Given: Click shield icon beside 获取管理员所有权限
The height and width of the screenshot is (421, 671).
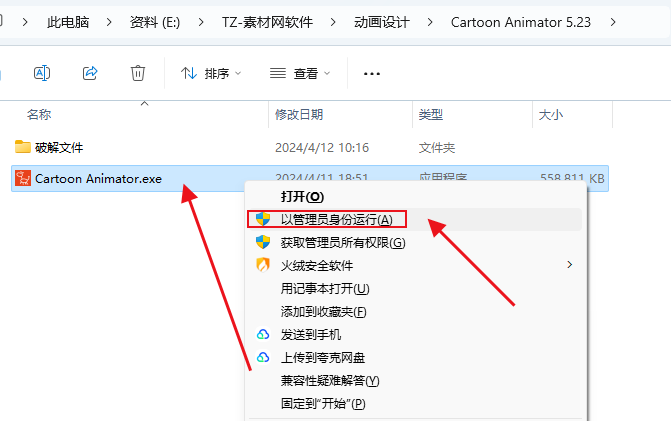Looking at the screenshot, I should 263,242.
